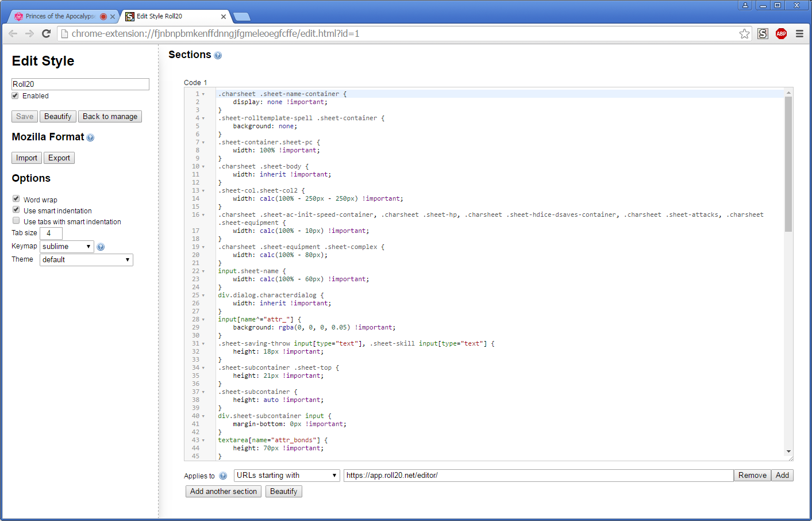Close the Princes of the Apocalypse tab
This screenshot has height=521, width=812.
(x=113, y=17)
